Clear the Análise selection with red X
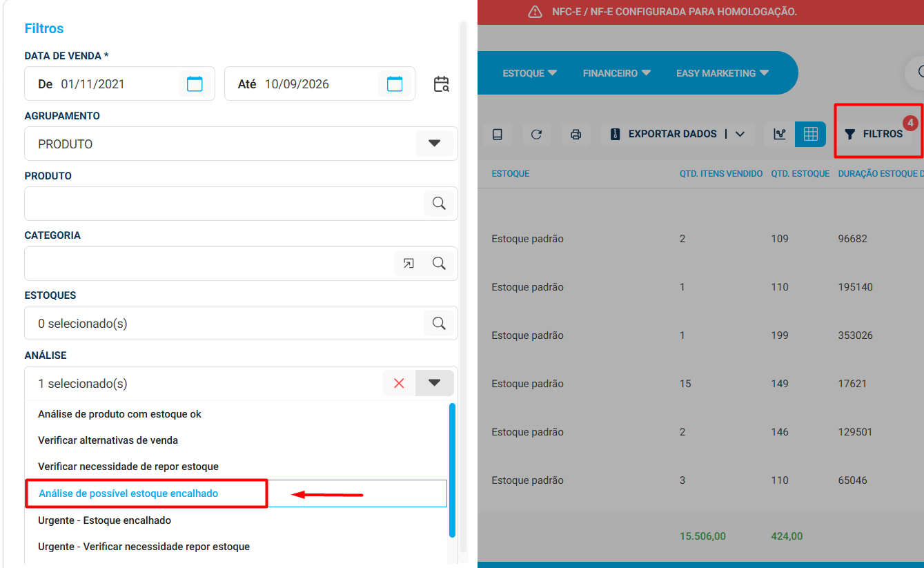Screen dimensions: 924x568 399,384
